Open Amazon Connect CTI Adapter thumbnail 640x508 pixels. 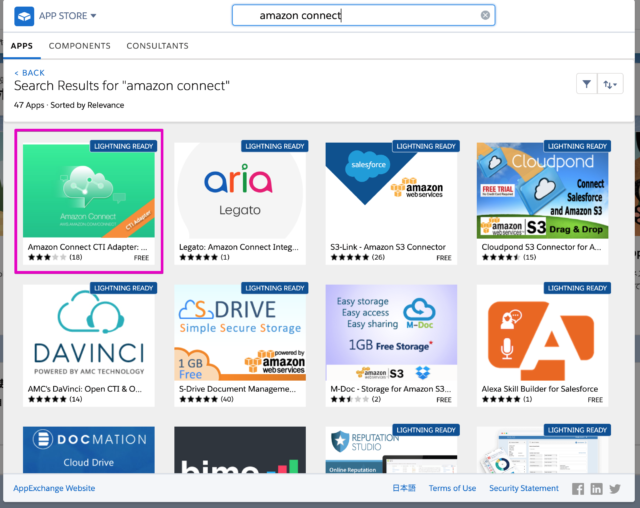click(x=89, y=190)
